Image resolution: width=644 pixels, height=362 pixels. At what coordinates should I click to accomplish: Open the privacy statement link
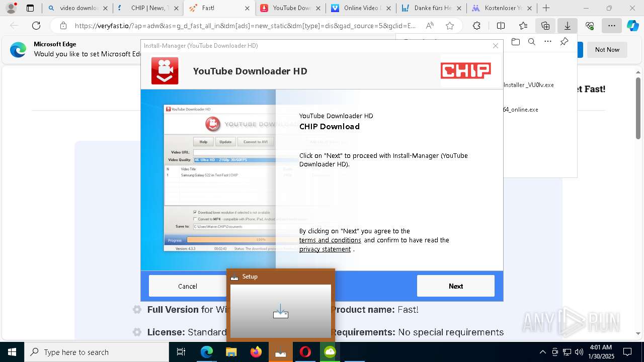tap(325, 249)
